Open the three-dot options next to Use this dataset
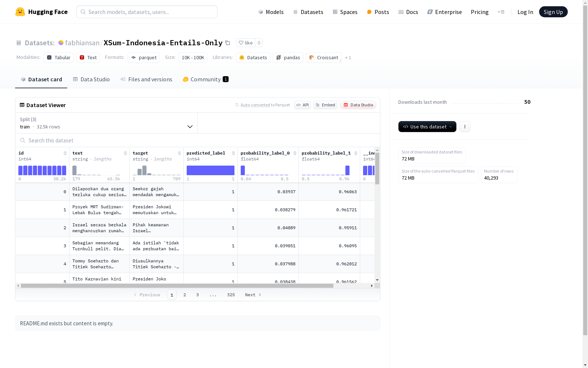Screen dimensions: 588x368 pos(465,127)
